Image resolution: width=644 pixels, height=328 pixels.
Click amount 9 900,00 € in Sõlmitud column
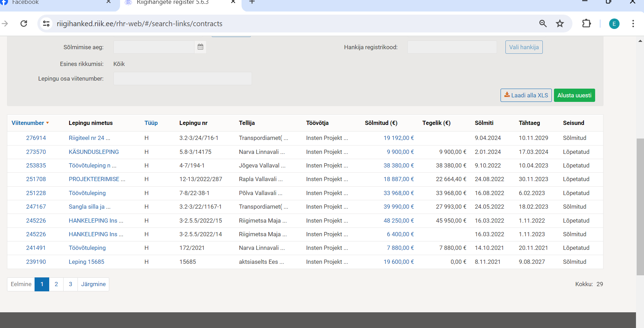(x=400, y=152)
